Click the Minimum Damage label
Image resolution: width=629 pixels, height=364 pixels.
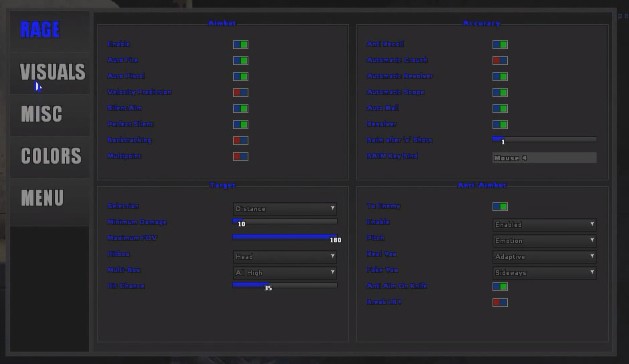coord(137,222)
